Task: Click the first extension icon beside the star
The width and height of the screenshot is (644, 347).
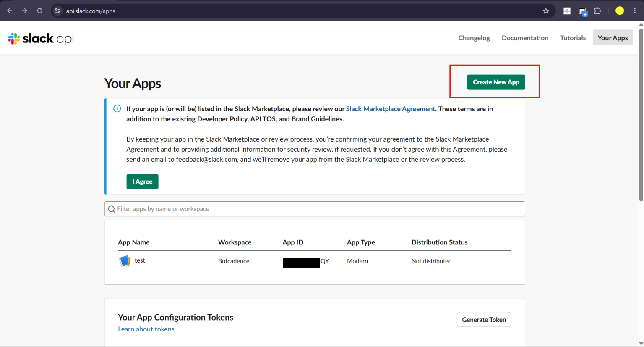Action: pyautogui.click(x=567, y=11)
